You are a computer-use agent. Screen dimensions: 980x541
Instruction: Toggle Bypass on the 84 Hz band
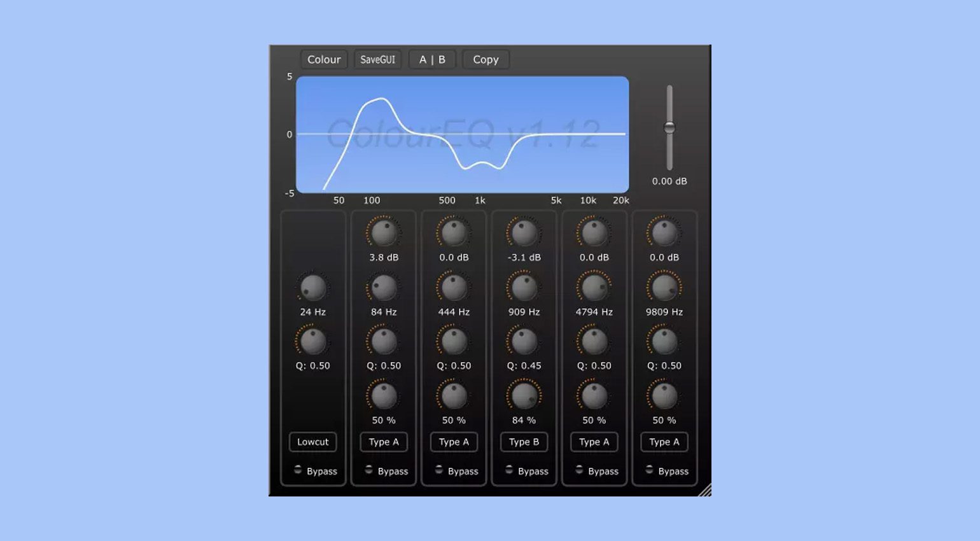(x=368, y=470)
